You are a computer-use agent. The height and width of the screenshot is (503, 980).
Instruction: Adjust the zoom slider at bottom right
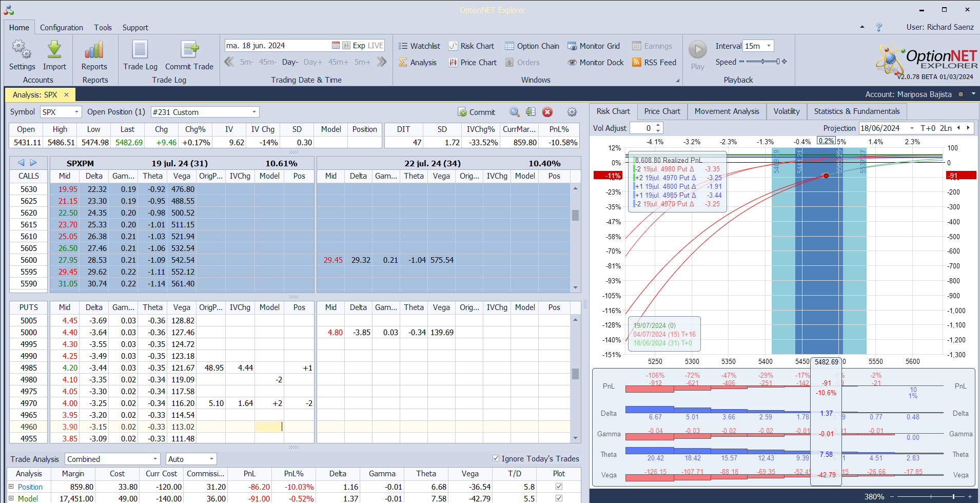point(953,496)
